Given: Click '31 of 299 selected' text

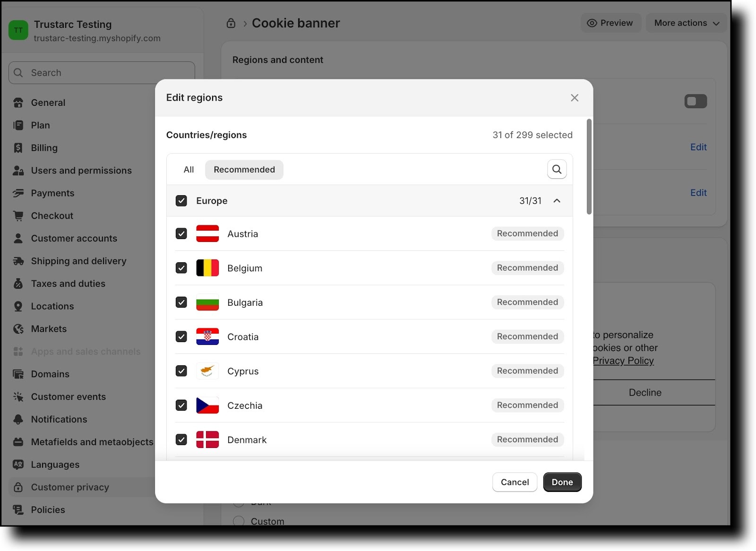Looking at the screenshot, I should click(x=533, y=135).
